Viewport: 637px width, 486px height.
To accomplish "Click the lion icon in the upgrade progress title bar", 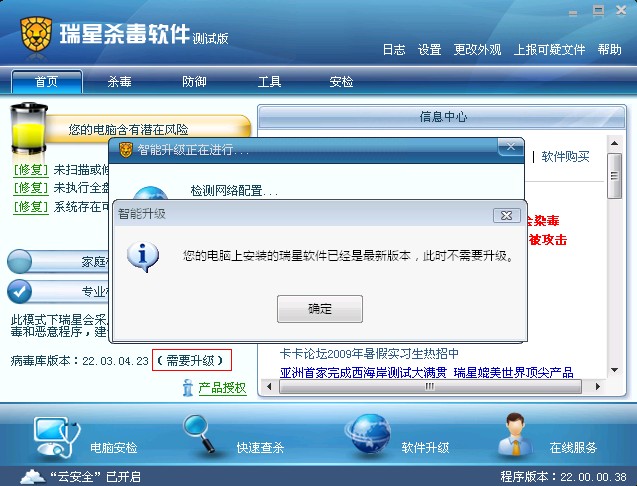I will click(x=126, y=150).
